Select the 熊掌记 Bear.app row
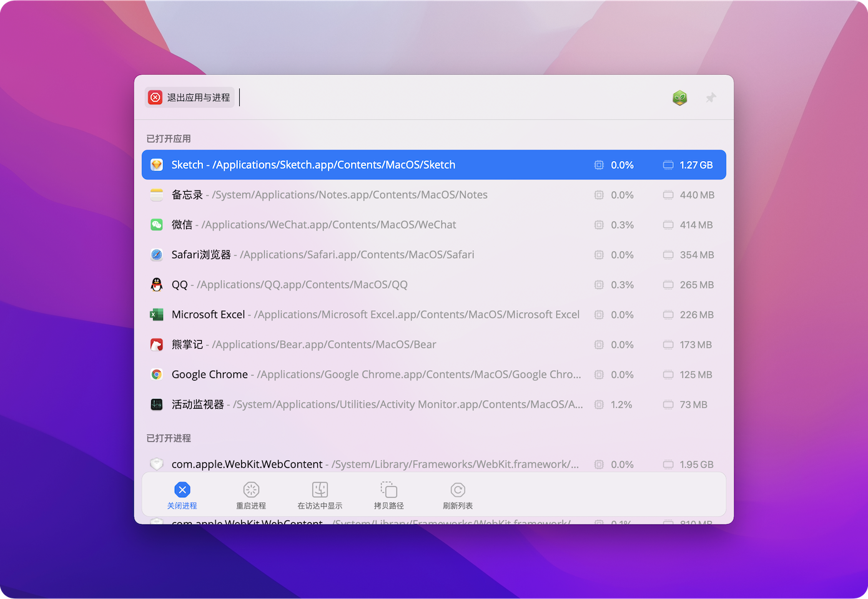868x599 pixels. coord(434,344)
